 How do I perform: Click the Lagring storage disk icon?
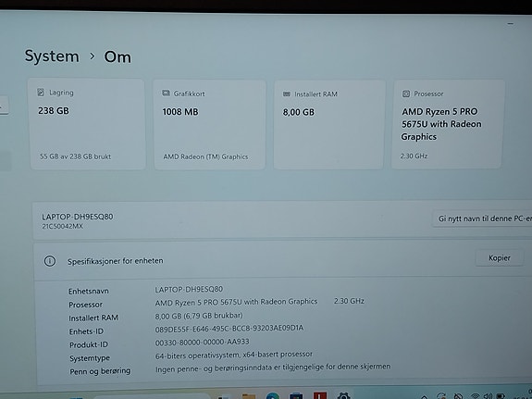(41, 93)
